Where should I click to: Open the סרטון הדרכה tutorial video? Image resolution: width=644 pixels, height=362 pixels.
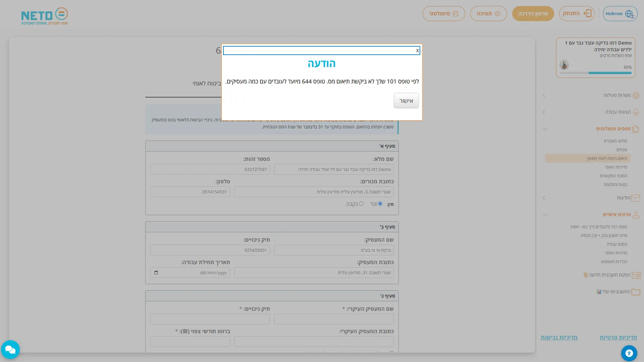pos(533,14)
